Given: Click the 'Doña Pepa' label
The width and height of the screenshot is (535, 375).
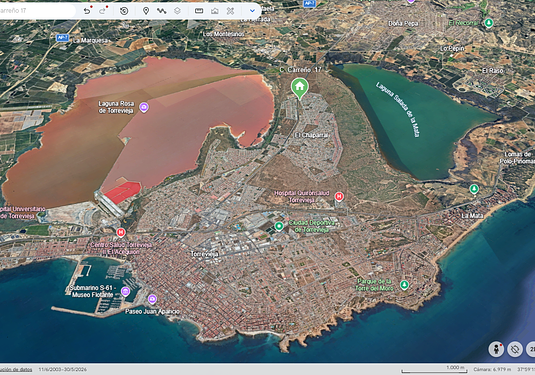Looking at the screenshot, I should point(403,24).
